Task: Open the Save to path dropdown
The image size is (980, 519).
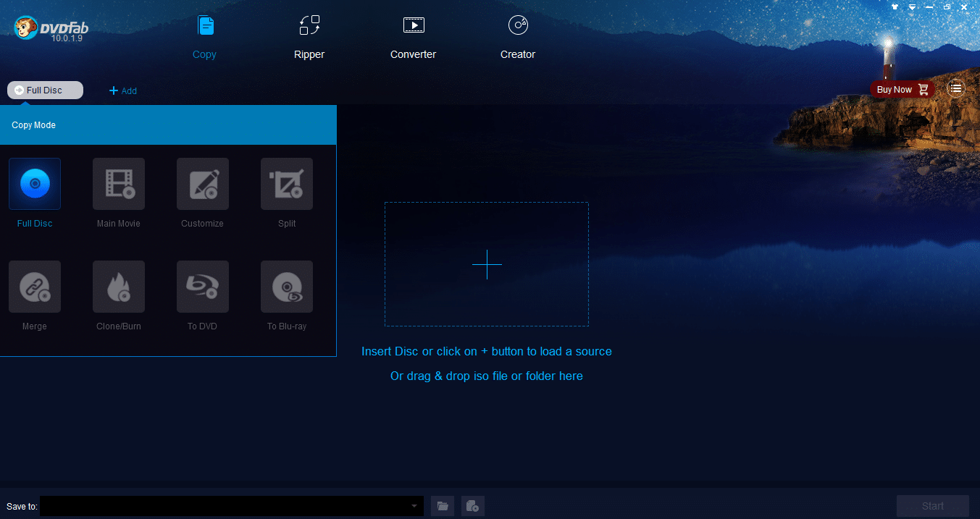Action: (414, 506)
